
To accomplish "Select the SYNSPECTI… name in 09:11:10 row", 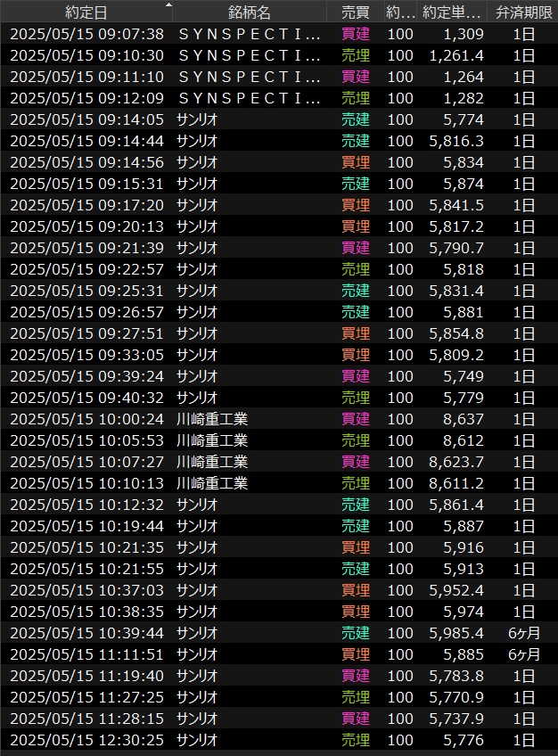I will (249, 77).
